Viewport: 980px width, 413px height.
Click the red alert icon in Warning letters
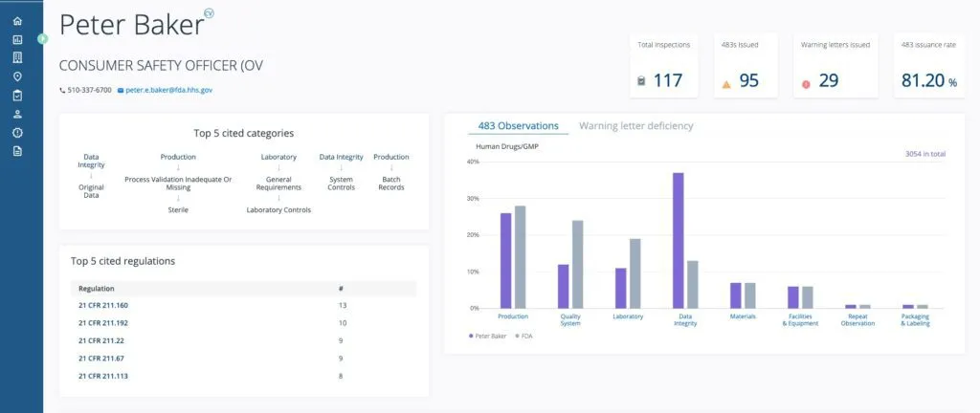coord(806,84)
